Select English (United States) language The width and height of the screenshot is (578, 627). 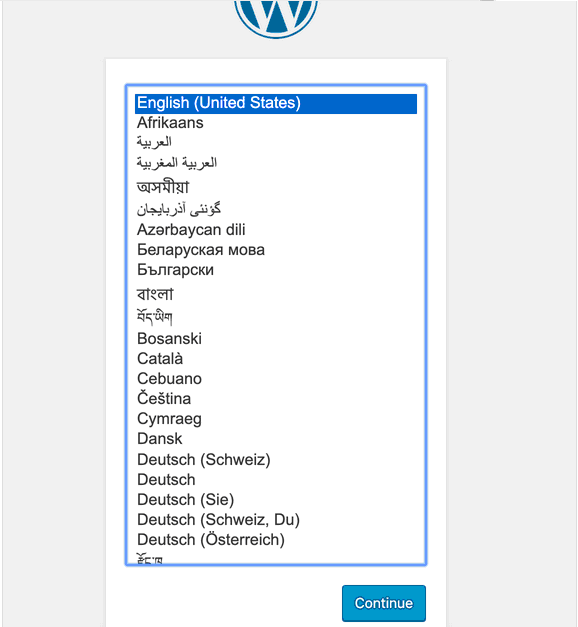tap(276, 103)
